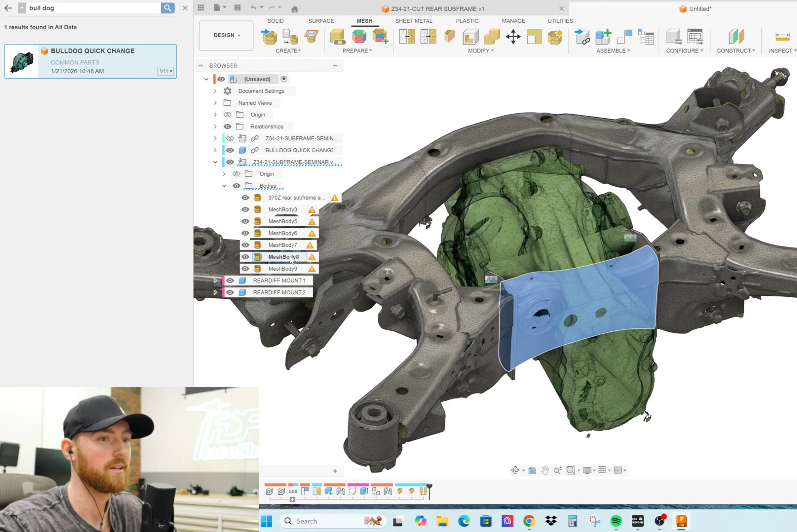Screen dimensions: 797x532
Task: Select the MeshBody8 row in browser
Action: pos(279,257)
